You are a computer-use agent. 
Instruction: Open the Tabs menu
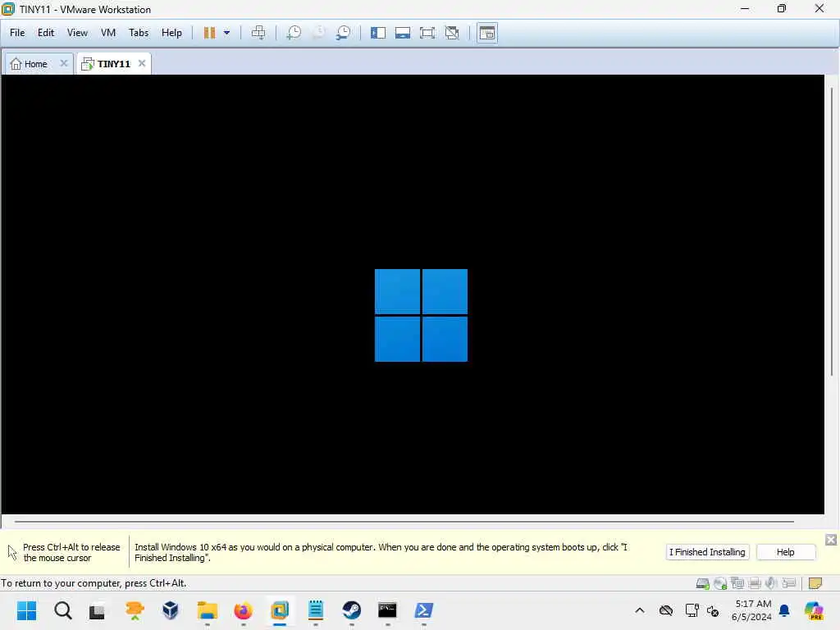pyautogui.click(x=138, y=33)
